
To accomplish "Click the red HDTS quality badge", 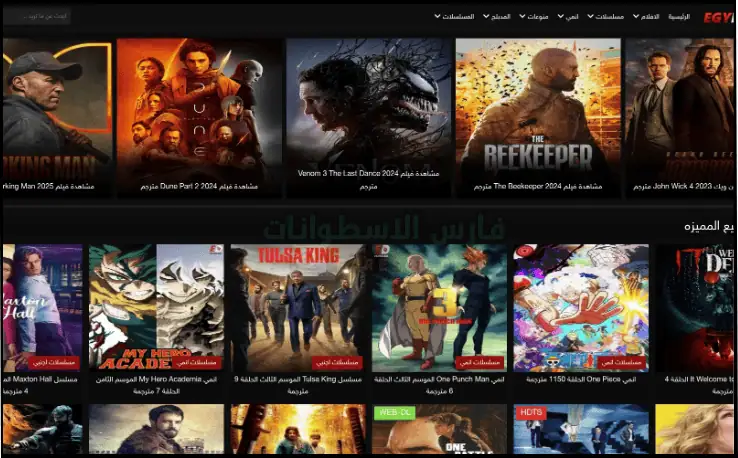I will coord(530,411).
